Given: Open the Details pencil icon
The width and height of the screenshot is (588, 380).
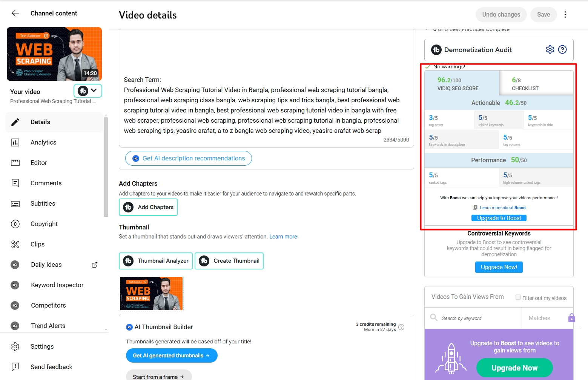Looking at the screenshot, I should point(15,122).
